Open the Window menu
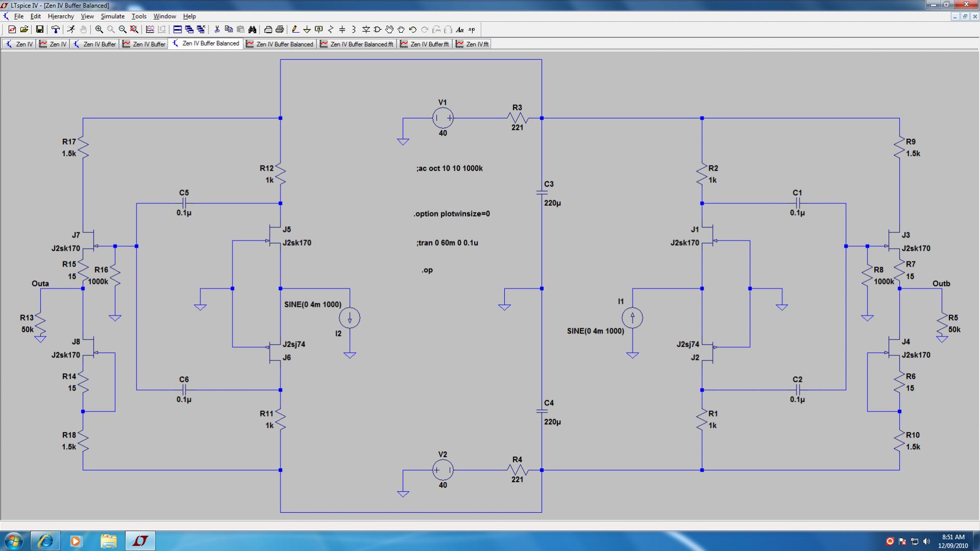Viewport: 980px width, 551px height. (165, 16)
